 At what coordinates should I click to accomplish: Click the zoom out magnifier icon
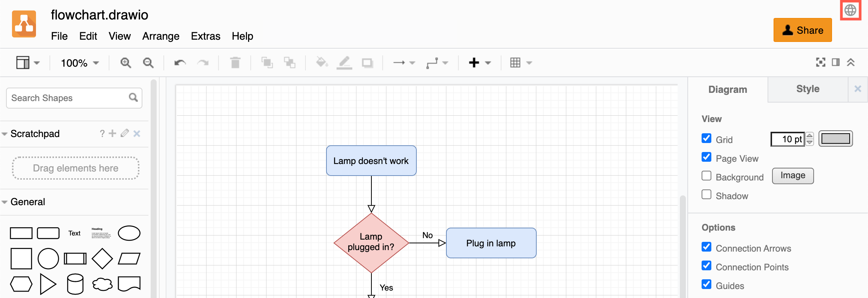click(148, 63)
